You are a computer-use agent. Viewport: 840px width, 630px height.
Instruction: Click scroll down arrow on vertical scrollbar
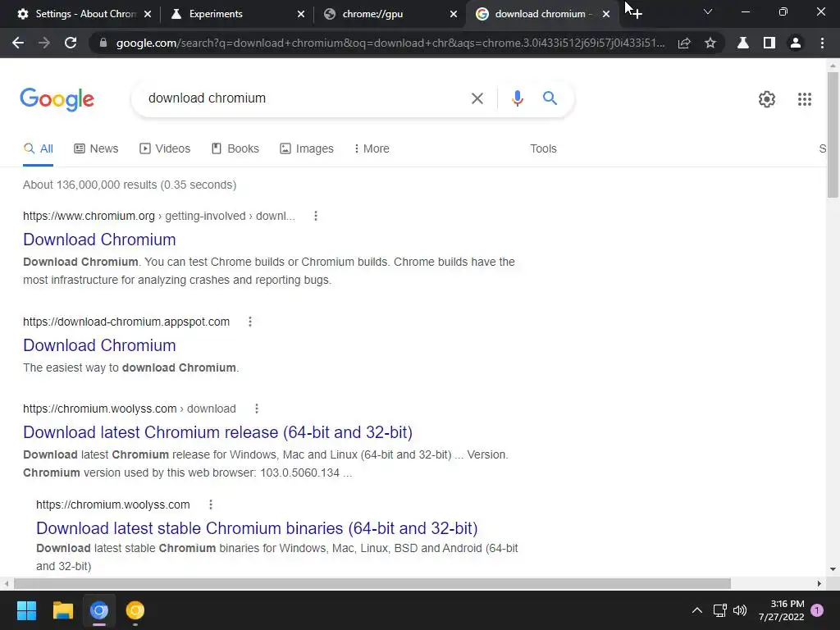coord(833,569)
